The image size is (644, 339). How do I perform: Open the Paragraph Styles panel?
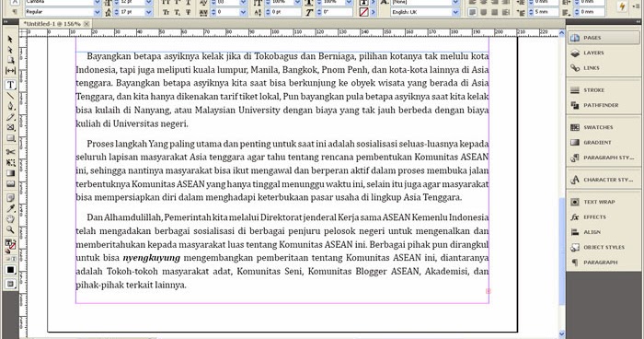[x=604, y=158]
